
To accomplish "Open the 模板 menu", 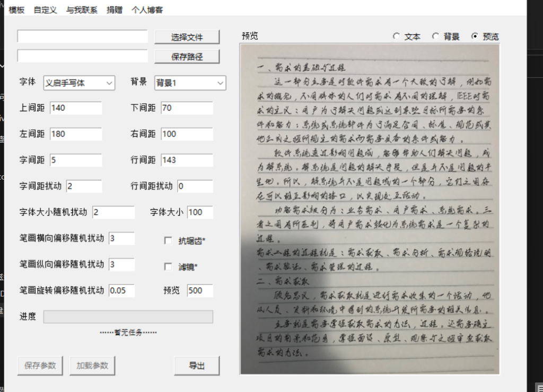I will tap(16, 10).
